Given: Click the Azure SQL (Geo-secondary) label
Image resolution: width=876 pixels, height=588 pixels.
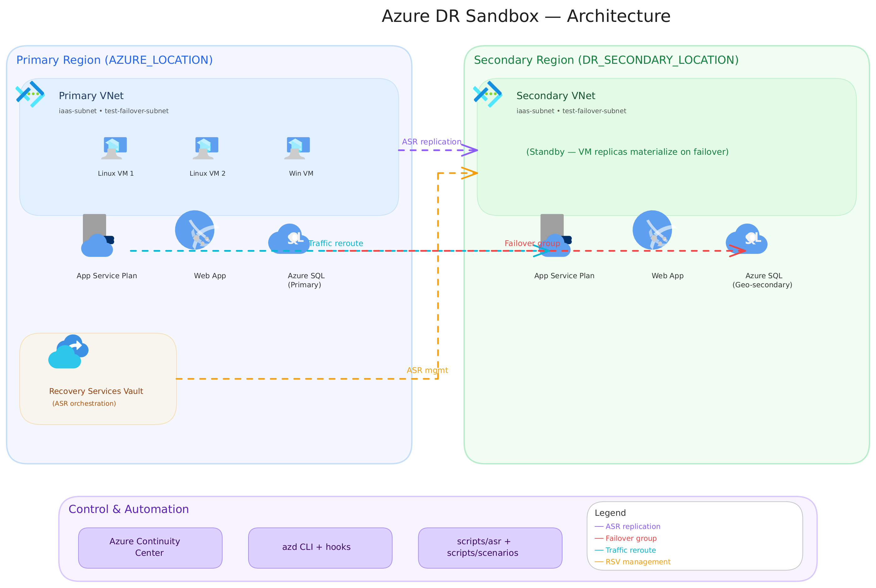Looking at the screenshot, I should point(762,280).
